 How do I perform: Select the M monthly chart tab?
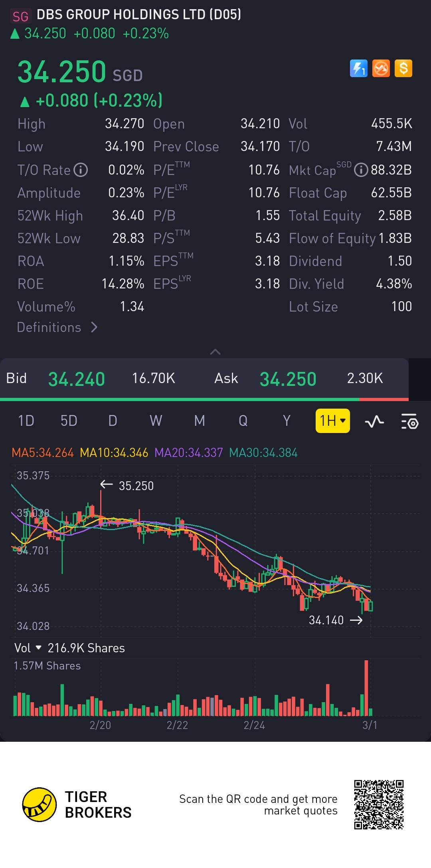[x=200, y=421]
